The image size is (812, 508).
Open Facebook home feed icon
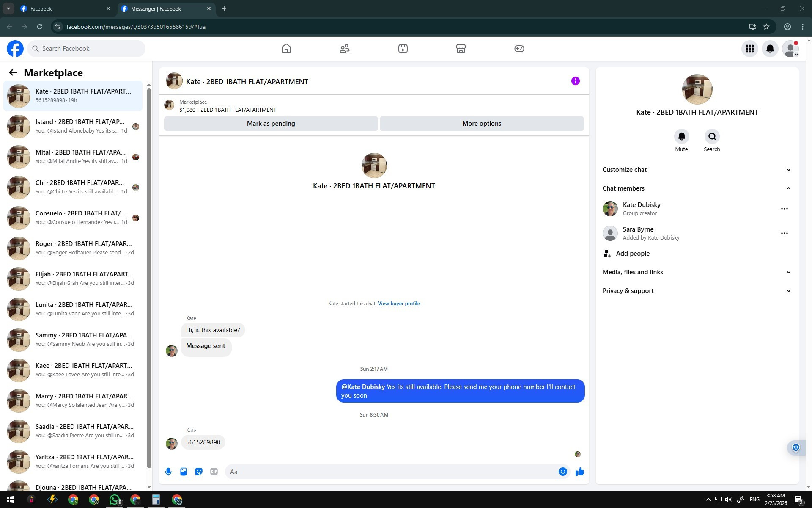coord(286,49)
